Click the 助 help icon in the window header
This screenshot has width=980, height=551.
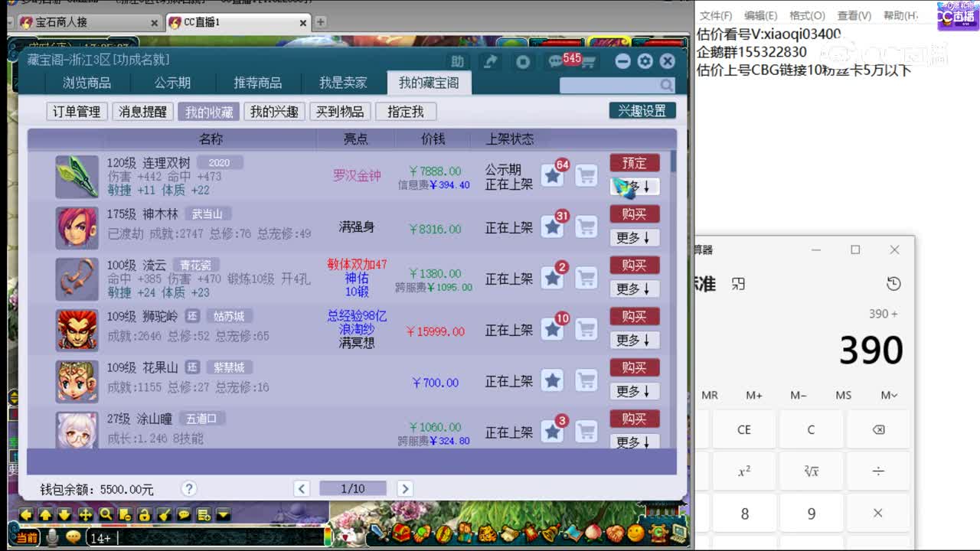[459, 61]
